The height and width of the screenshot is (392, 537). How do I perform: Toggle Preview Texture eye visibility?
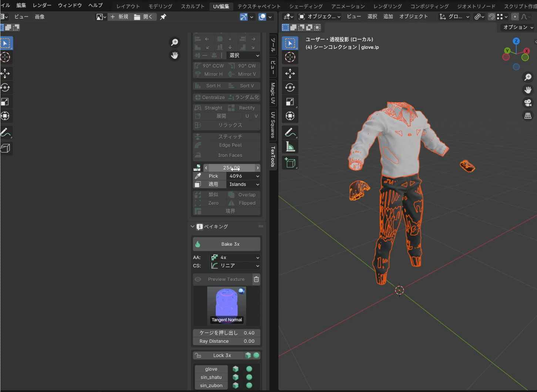[198, 279]
